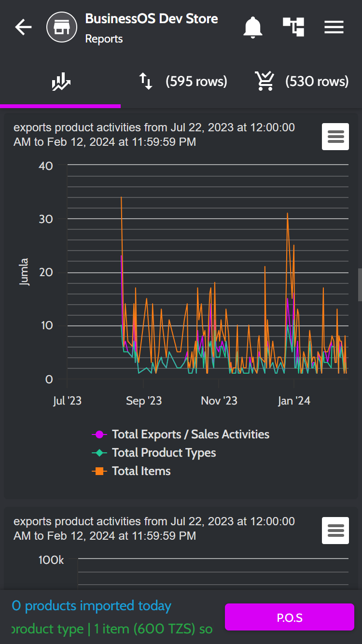Image resolution: width=362 pixels, height=644 pixels.
Task: Click the store avatar icon
Action: [x=62, y=28]
